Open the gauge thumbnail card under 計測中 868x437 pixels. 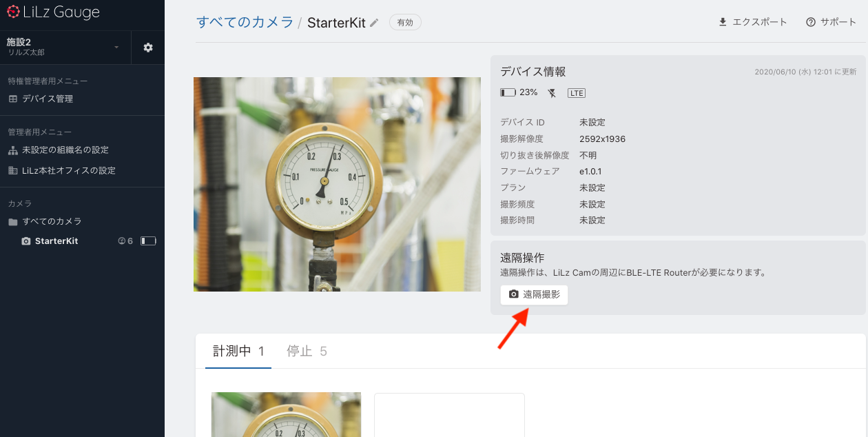click(x=286, y=414)
